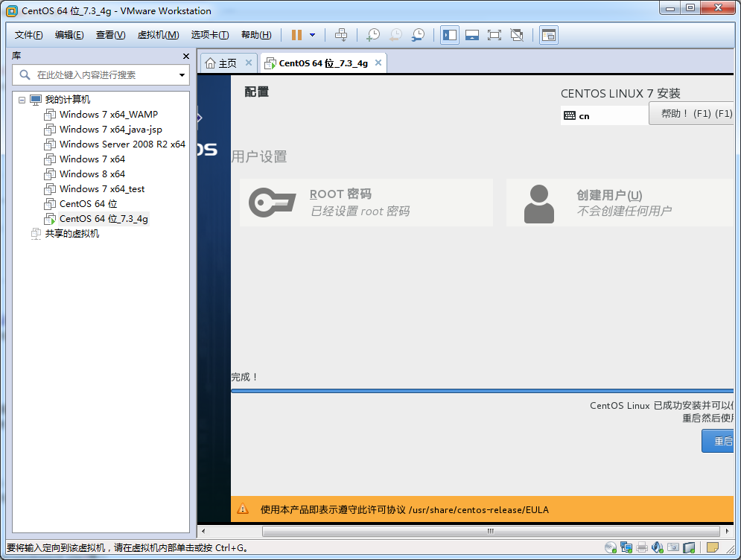Click the user silhouette icon
This screenshot has height=560, width=741.
pyautogui.click(x=538, y=204)
